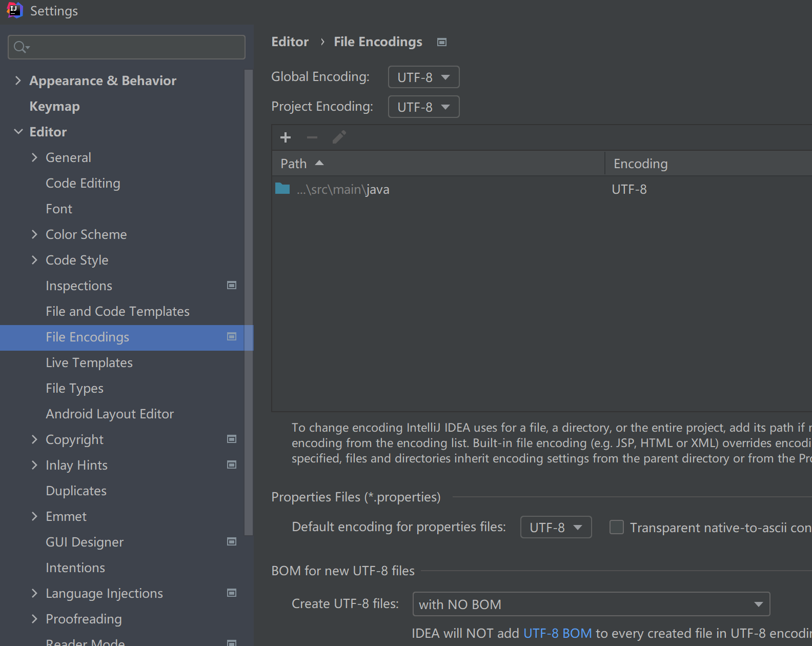This screenshot has width=812, height=646.
Task: Click the Inspections tree item label
Action: coord(79,286)
